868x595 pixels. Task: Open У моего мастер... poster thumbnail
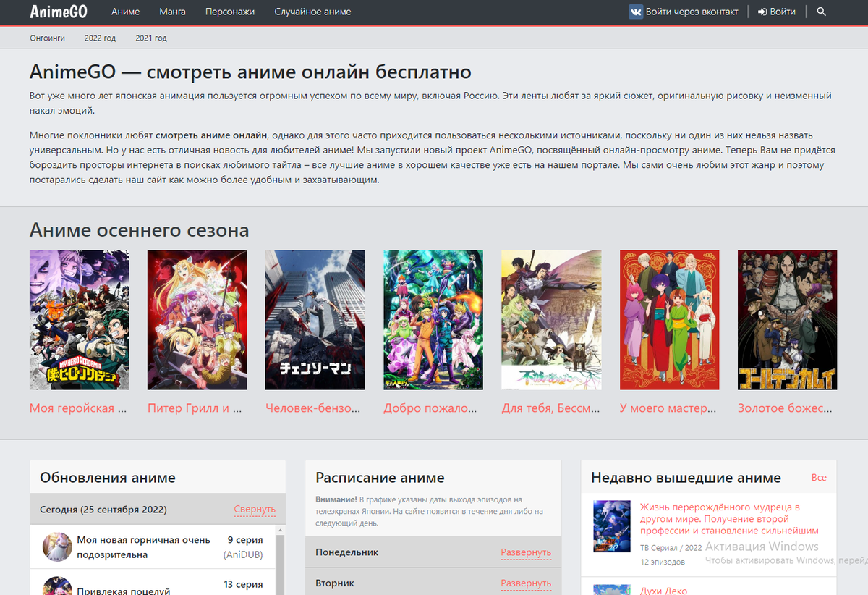click(x=670, y=320)
